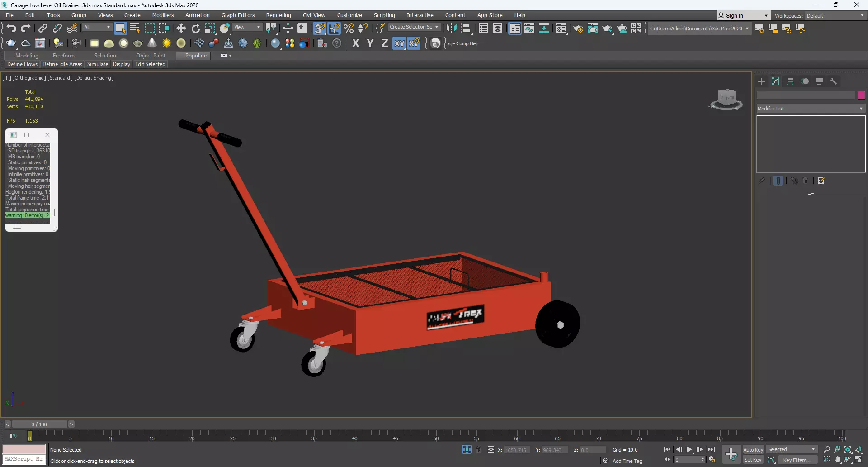Image resolution: width=868 pixels, height=467 pixels.
Task: Open the Sign In dropdown arrow
Action: coord(766,16)
